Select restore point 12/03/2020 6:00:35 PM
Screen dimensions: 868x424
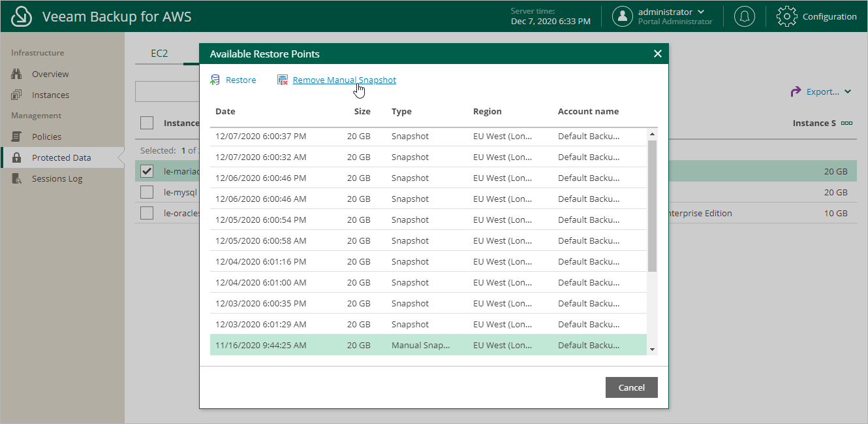[x=428, y=304]
